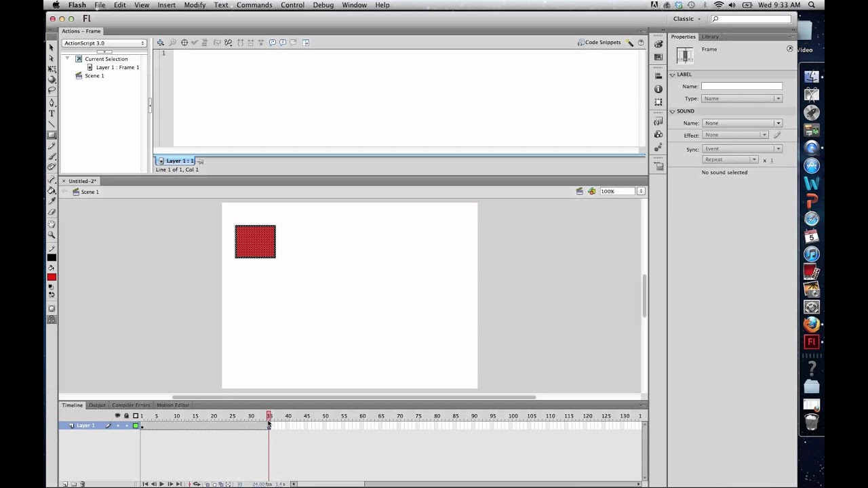Click the Play button in timeline
This screenshot has width=868, height=488.
click(x=161, y=484)
